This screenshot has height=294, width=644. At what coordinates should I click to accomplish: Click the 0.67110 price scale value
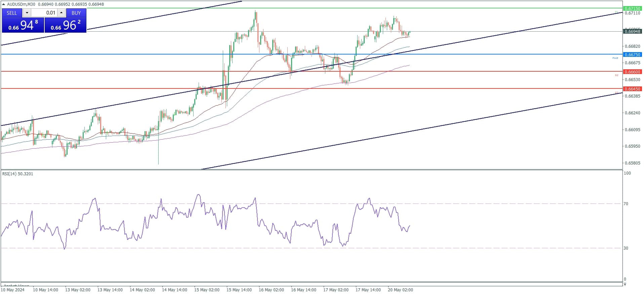pyautogui.click(x=632, y=13)
